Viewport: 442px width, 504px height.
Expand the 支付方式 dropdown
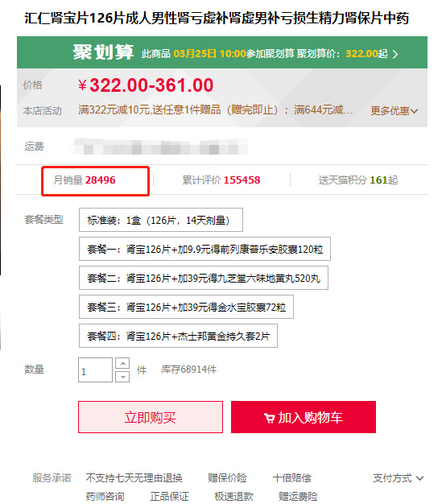click(399, 478)
